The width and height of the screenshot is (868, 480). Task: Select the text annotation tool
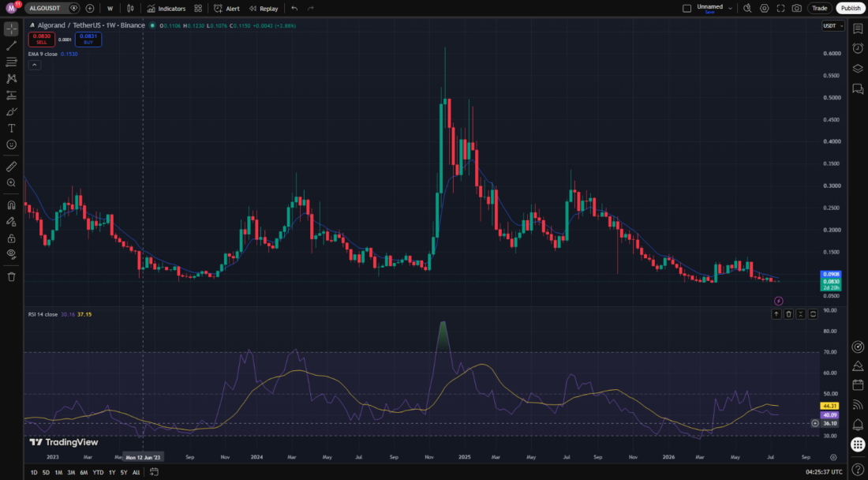pyautogui.click(x=12, y=129)
